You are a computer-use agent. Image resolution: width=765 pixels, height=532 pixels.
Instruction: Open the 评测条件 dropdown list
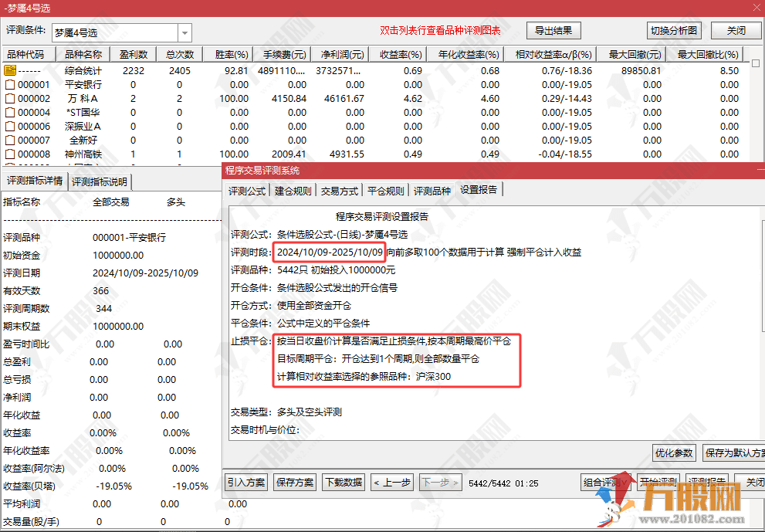coord(184,33)
